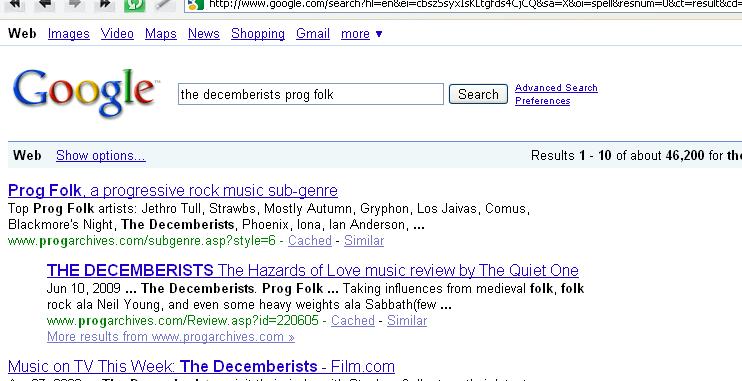The width and height of the screenshot is (742, 381).
Task: Open the Images tab
Action: tap(69, 34)
